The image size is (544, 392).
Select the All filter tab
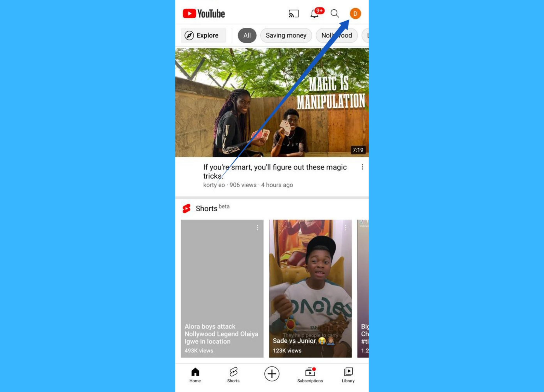click(247, 35)
